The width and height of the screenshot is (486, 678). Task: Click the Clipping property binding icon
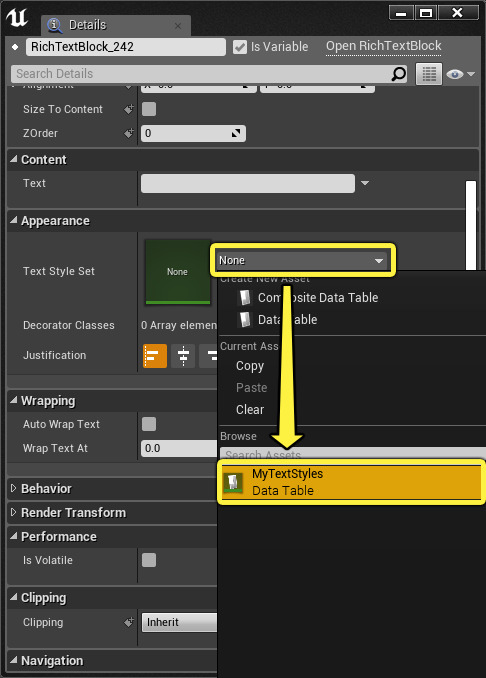pyautogui.click(x=129, y=622)
